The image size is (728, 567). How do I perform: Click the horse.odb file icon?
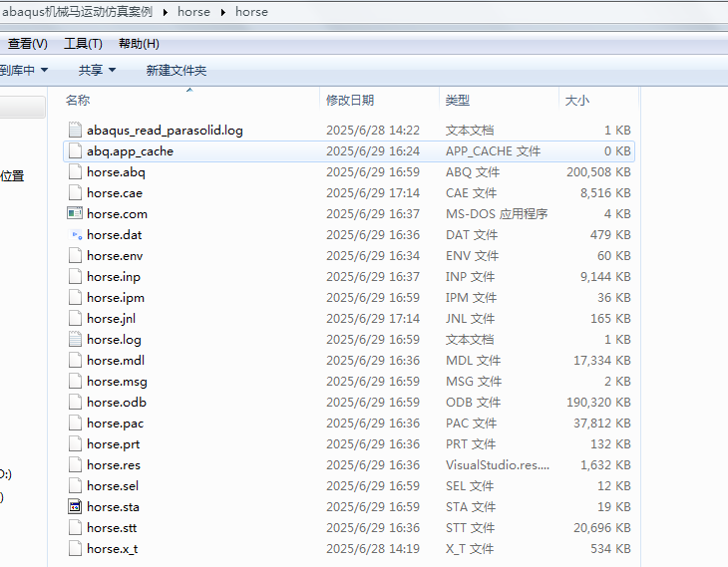click(75, 402)
